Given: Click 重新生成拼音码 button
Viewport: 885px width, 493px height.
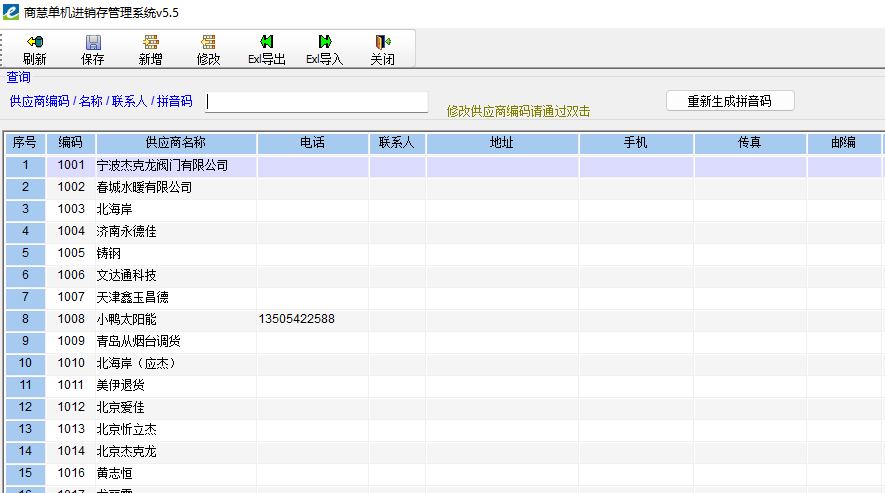Looking at the screenshot, I should [x=730, y=101].
